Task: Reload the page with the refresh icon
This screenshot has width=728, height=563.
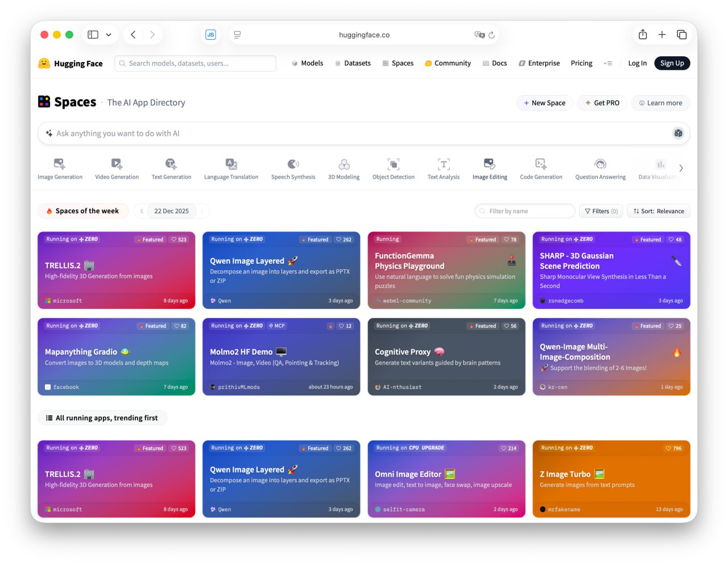Action: (x=491, y=35)
